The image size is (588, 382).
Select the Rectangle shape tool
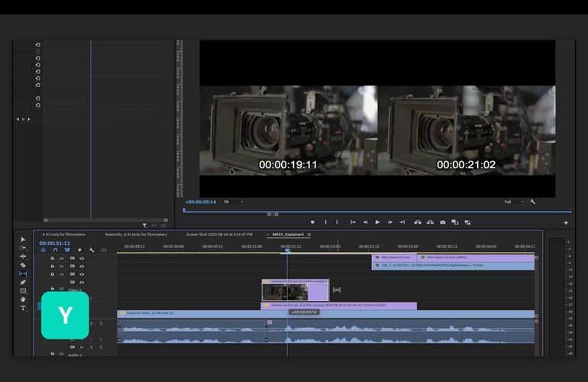23,291
